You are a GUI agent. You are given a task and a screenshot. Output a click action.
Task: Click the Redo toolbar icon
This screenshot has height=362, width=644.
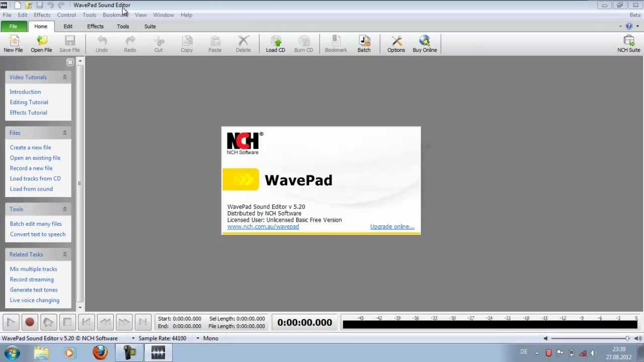130,44
